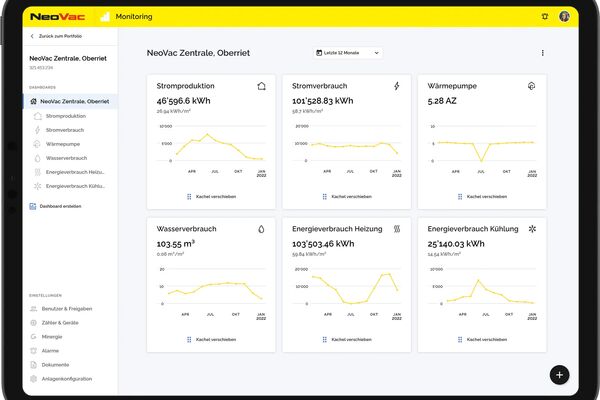The image size is (600, 400).
Task: Click 'Kachel verschieben' on Wärmepumpe tile
Action: pyautogui.click(x=484, y=197)
